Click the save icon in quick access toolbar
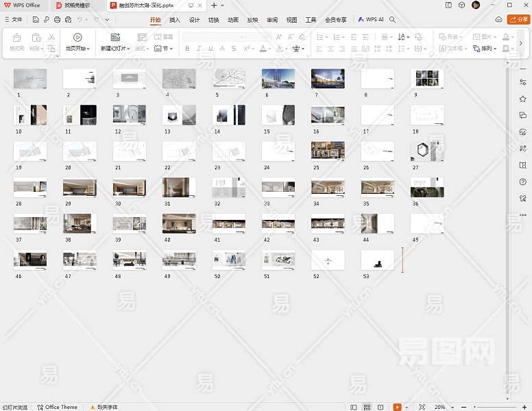The height and width of the screenshot is (411, 532). [x=36, y=20]
